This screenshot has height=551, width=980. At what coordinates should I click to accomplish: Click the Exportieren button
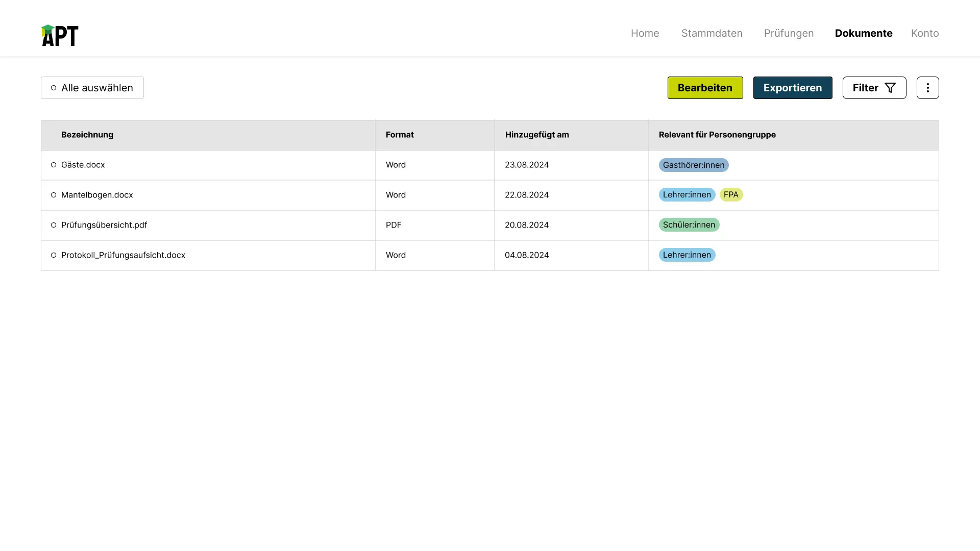pyautogui.click(x=793, y=88)
